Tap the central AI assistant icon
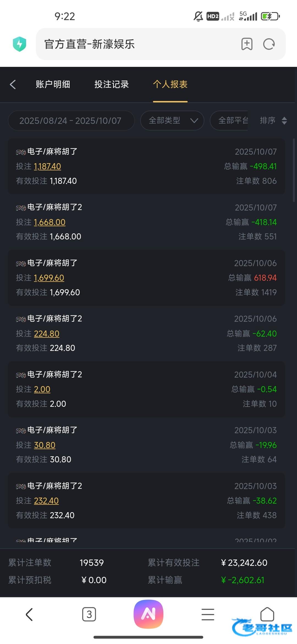297x644 pixels. coord(148,614)
